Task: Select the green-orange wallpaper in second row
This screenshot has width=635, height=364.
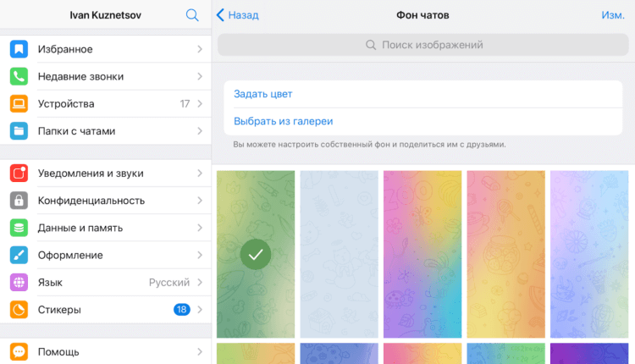Action: click(x=256, y=354)
